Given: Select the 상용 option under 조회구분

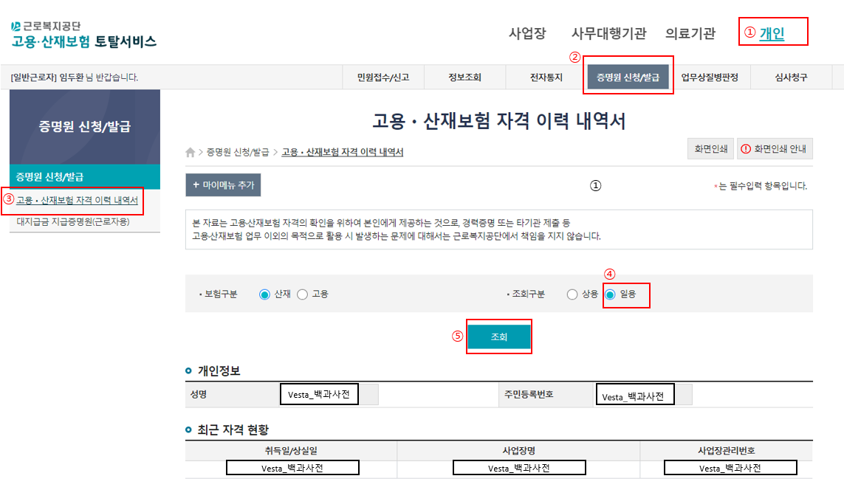Looking at the screenshot, I should (x=572, y=293).
